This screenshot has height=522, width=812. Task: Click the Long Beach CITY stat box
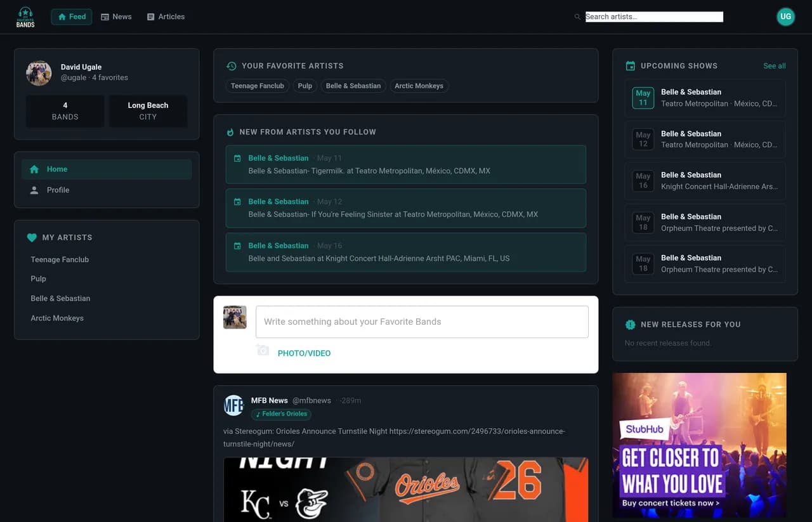pos(148,111)
